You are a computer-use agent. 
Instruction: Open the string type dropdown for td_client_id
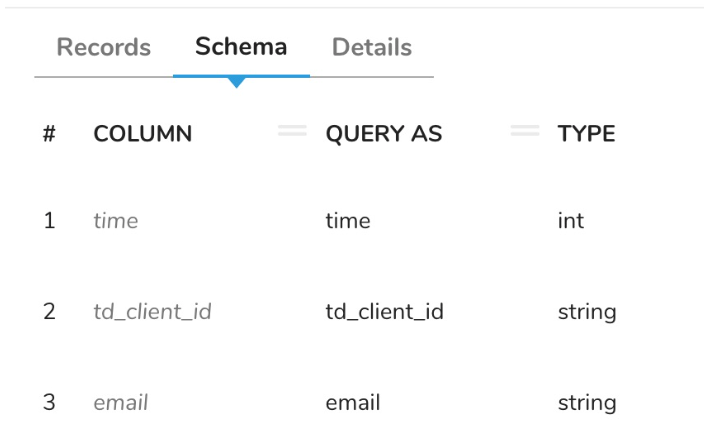[x=586, y=312]
